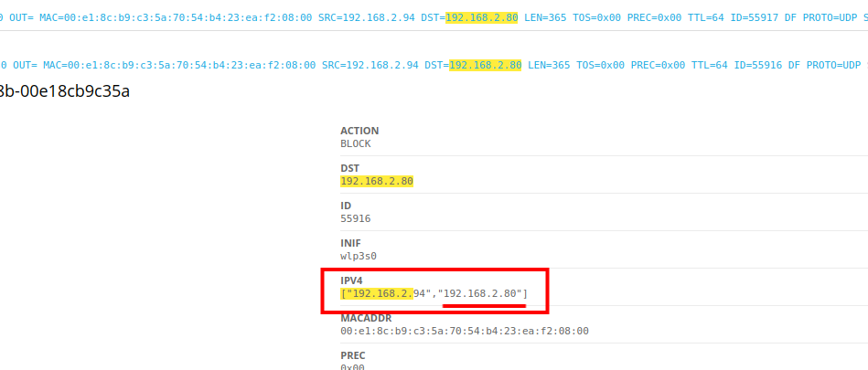Select the DST value 192.168.2.80

(377, 182)
